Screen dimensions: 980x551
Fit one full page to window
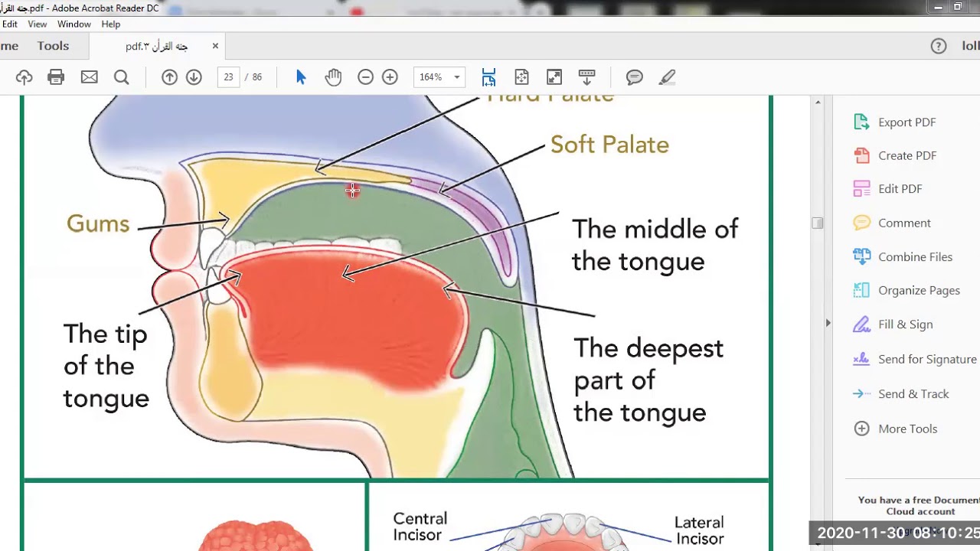point(521,77)
